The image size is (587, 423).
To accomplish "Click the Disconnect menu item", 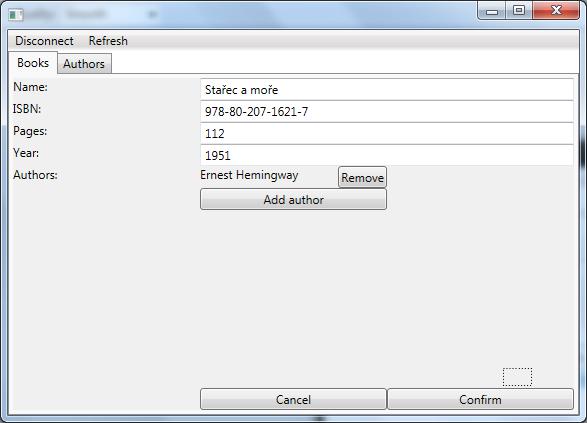I will click(44, 41).
